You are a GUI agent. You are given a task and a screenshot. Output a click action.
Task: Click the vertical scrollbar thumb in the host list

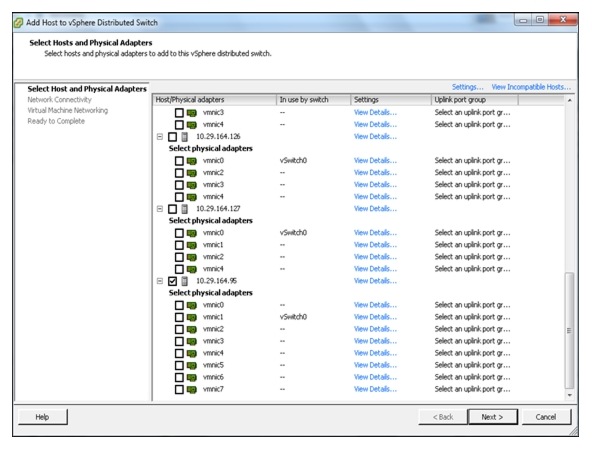(569, 330)
